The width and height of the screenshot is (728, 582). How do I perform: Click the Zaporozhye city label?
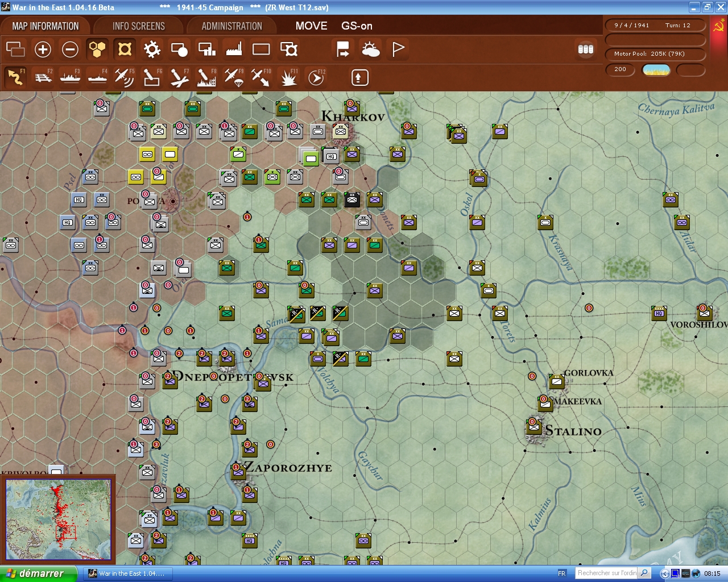pyautogui.click(x=288, y=468)
